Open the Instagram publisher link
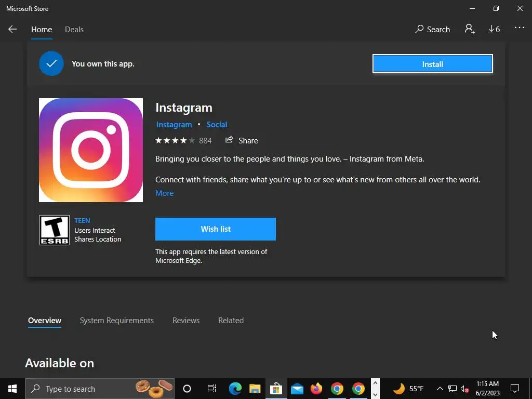 [174, 125]
